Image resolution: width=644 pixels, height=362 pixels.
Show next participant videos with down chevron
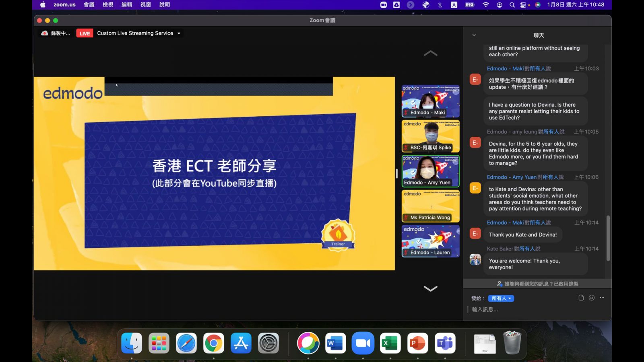430,288
